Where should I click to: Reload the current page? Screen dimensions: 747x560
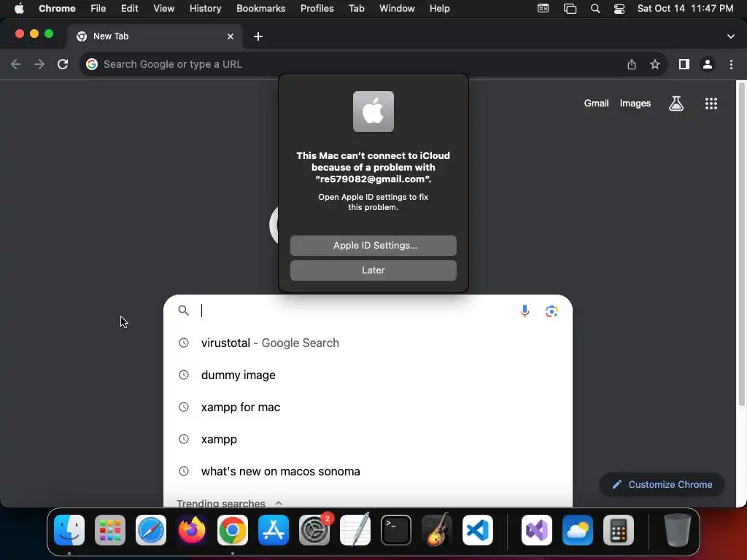[63, 64]
